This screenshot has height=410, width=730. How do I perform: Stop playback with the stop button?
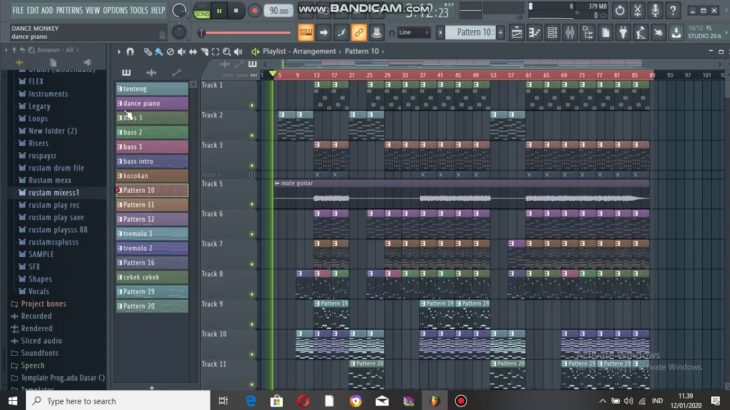(x=236, y=11)
